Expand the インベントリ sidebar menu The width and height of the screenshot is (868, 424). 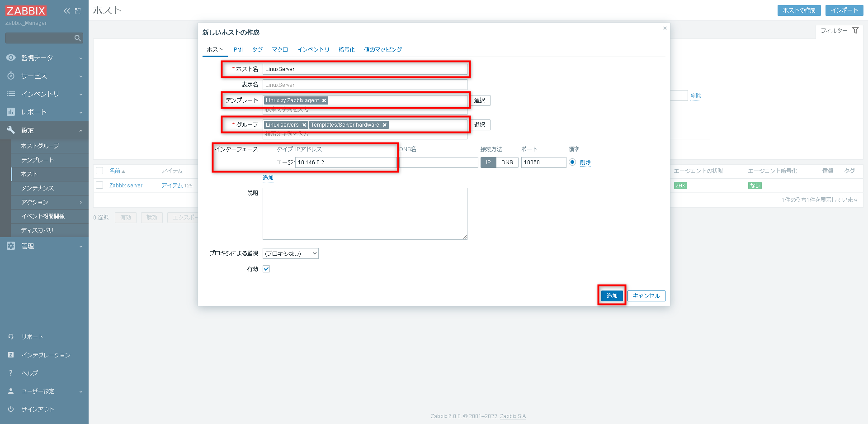[x=44, y=94]
